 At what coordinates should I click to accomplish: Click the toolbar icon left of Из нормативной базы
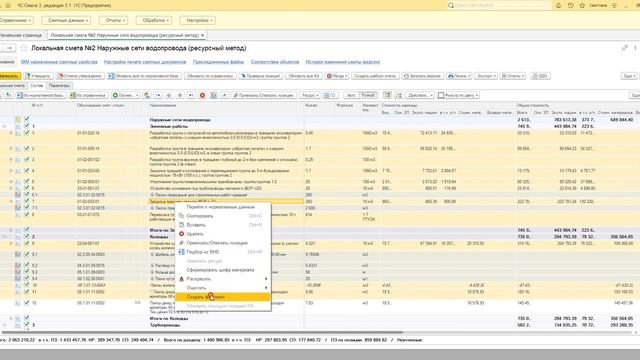9,95
